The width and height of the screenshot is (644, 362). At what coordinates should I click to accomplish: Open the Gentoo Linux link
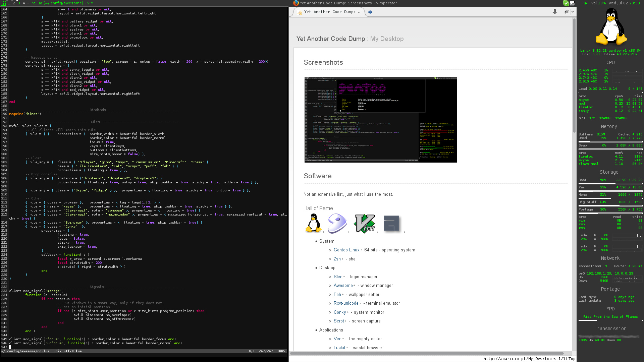346,250
